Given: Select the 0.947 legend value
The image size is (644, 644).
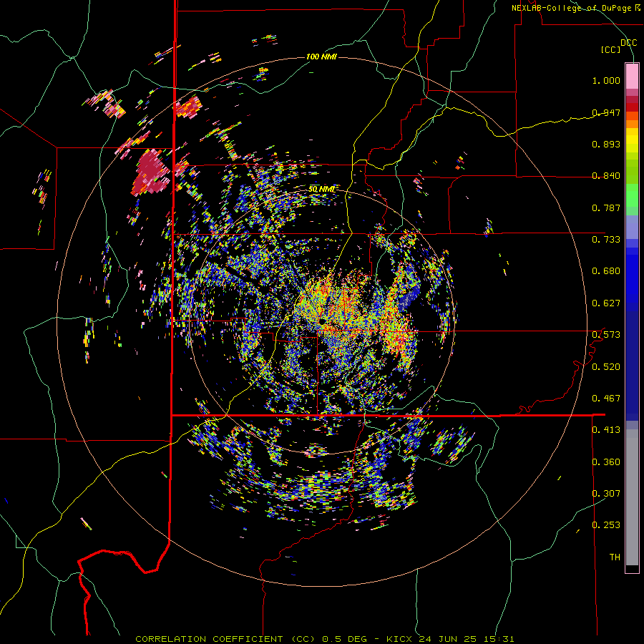Looking at the screenshot, I should coord(606,112).
